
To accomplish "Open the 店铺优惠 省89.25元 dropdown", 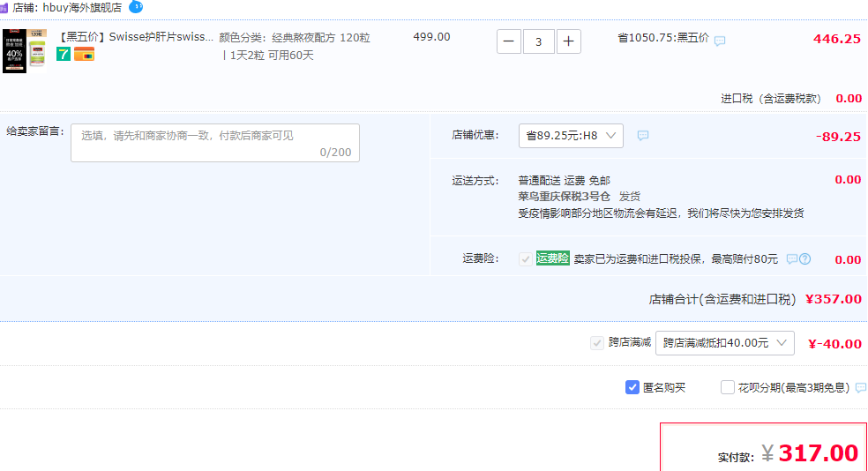I will (571, 136).
